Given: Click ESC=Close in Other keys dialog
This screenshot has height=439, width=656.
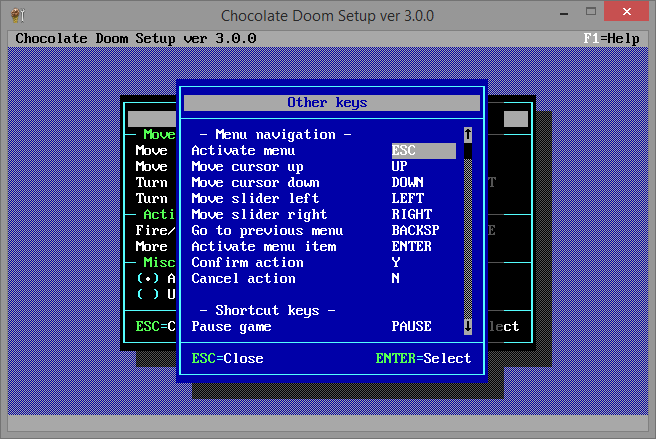Looking at the screenshot, I should tap(227, 358).
